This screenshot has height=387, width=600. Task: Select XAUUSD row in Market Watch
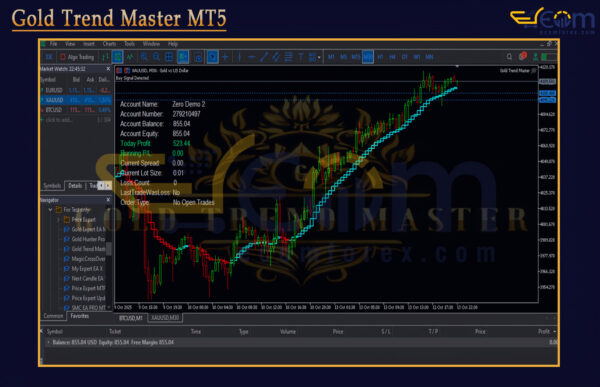pyautogui.click(x=76, y=100)
